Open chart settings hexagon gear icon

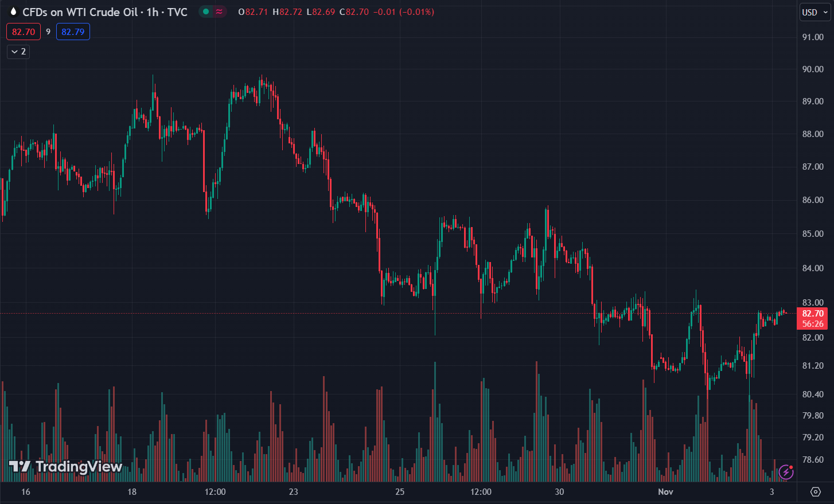[816, 492]
